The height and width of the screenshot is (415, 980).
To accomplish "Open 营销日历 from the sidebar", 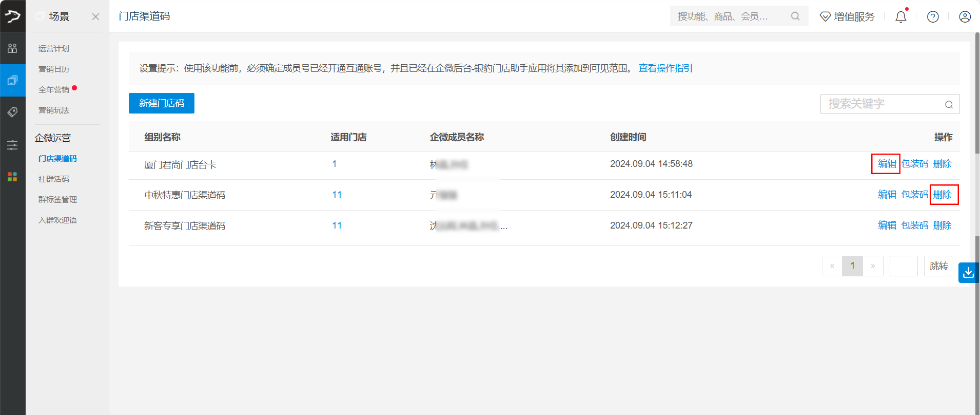I will click(54, 69).
